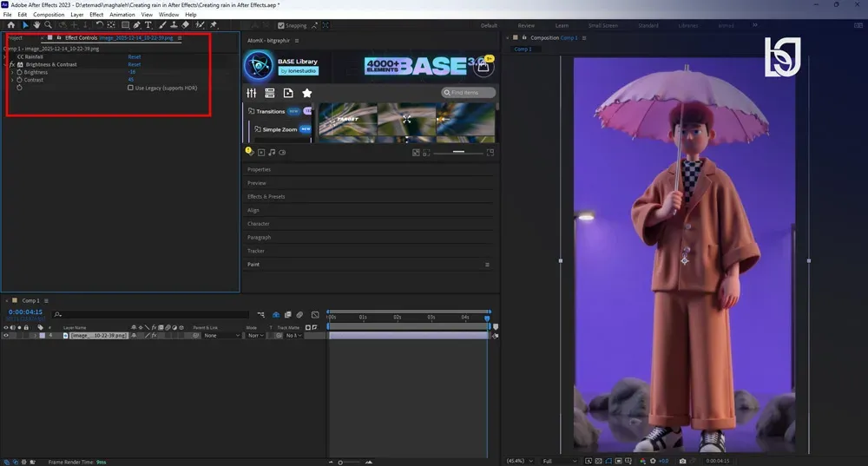868x466 pixels.
Task: Click the color management icon in viewer
Action: click(x=642, y=461)
